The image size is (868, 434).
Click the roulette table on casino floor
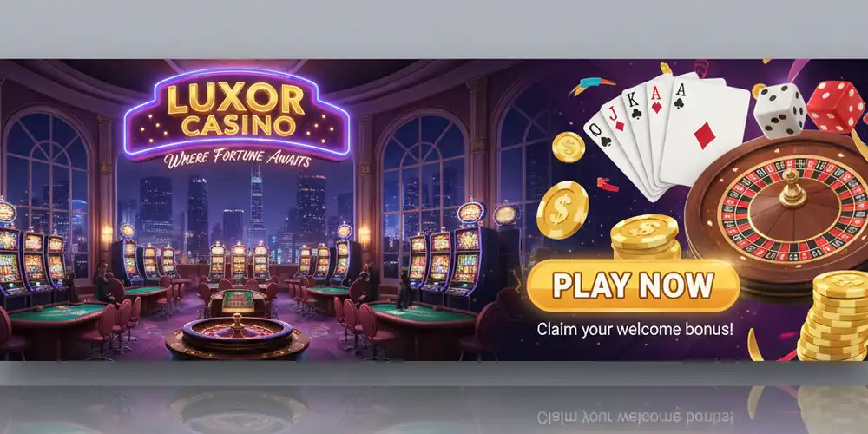click(238, 337)
